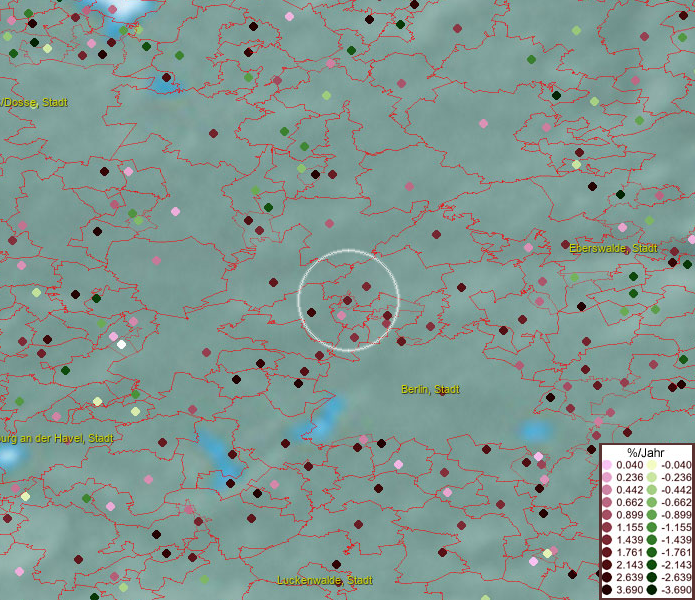Click the '0.040' legend value text

630,465
